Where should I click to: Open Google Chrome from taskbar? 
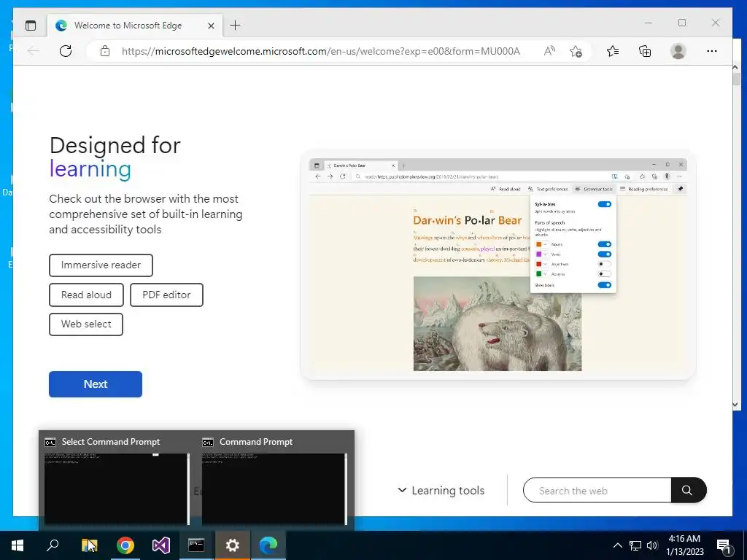[125, 545]
